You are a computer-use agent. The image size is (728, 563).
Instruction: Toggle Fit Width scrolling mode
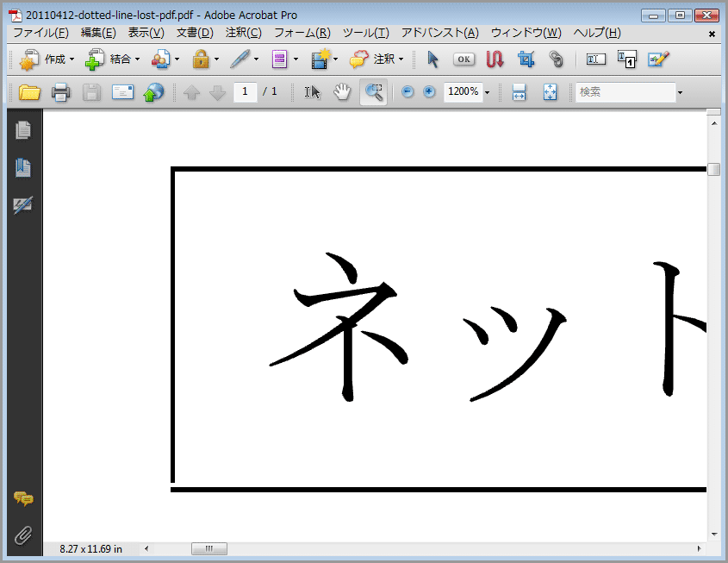point(519,92)
